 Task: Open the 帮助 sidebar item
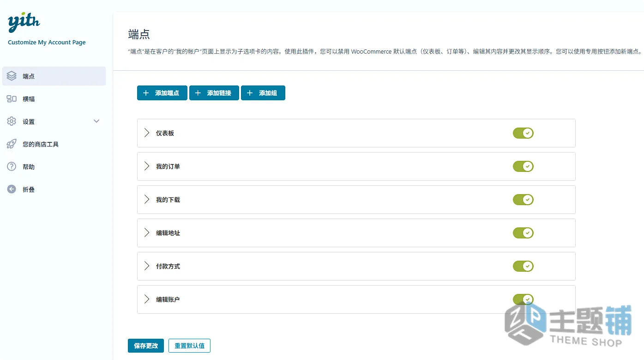click(54, 167)
